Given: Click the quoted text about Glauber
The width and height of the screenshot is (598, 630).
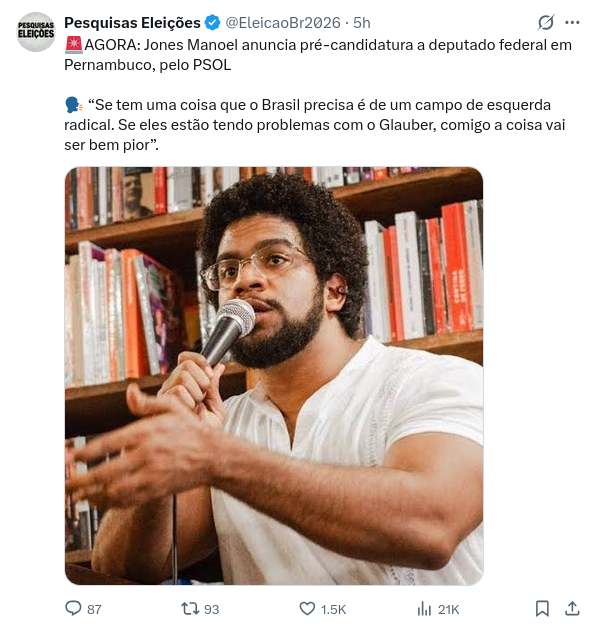Looking at the screenshot, I should (x=315, y=125).
